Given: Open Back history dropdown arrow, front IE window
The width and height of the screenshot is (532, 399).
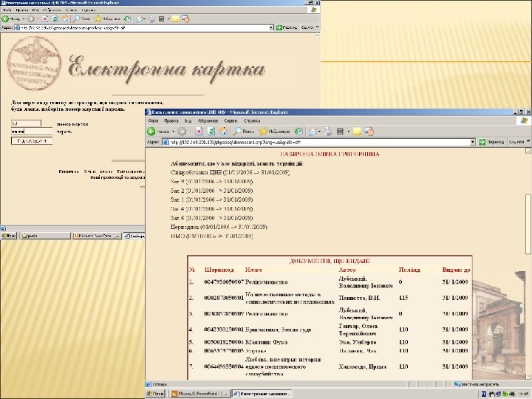Looking at the screenshot, I should point(174,132).
